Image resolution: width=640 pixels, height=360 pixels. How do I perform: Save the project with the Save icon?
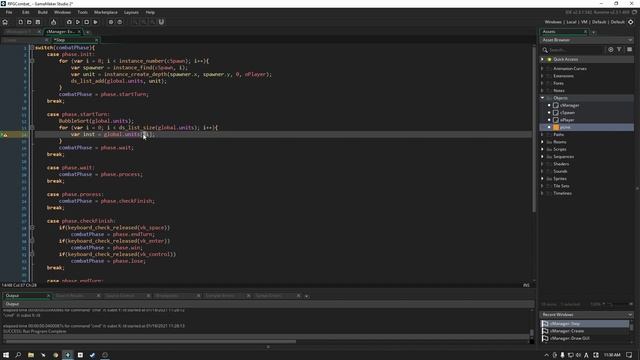[38, 22]
